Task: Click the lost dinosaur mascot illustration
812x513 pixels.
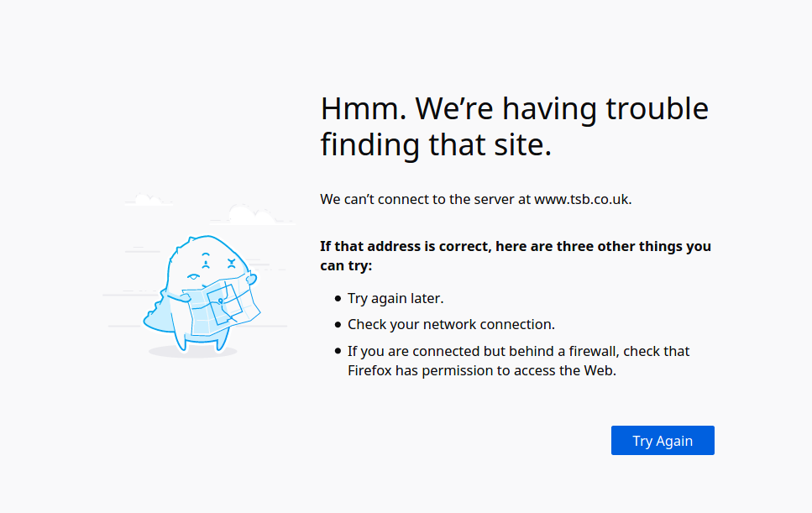Action: [202, 294]
